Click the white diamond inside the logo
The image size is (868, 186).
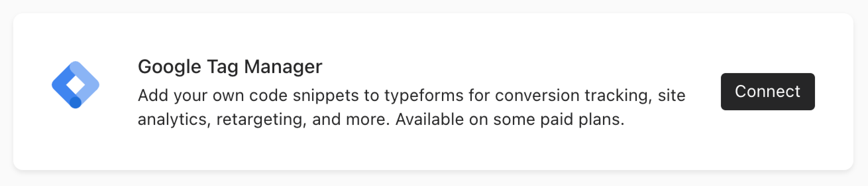(76, 85)
